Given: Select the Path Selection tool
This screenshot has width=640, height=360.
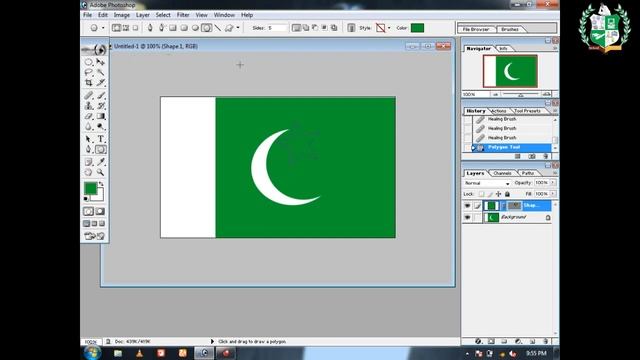Looking at the screenshot, I should point(89,139).
